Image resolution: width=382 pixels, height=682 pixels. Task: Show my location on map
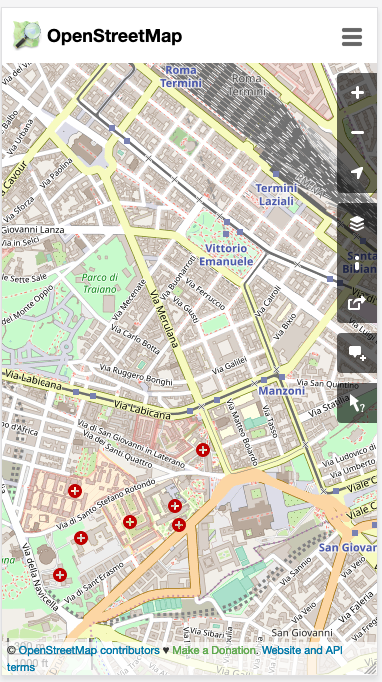tap(357, 173)
